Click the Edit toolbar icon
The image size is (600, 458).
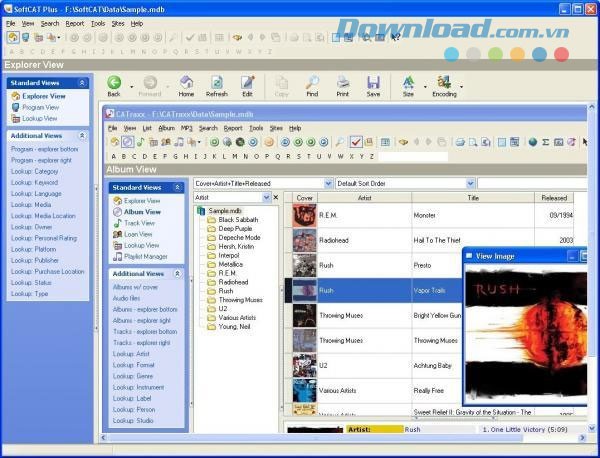coord(247,82)
